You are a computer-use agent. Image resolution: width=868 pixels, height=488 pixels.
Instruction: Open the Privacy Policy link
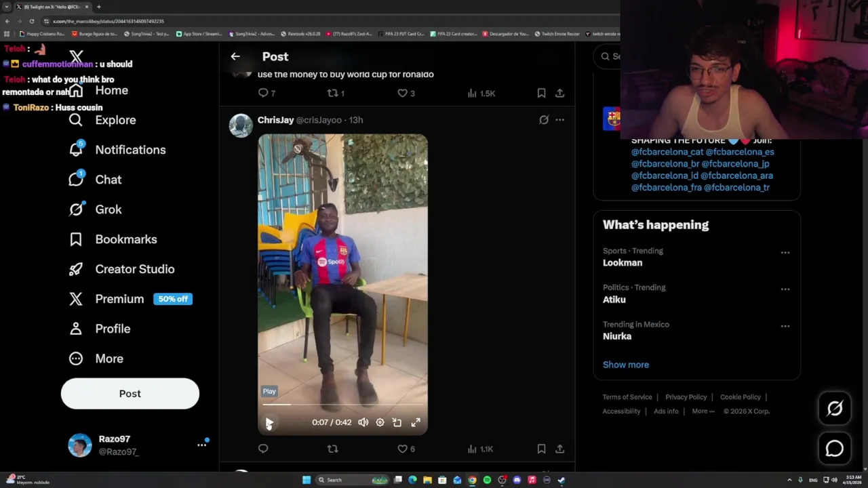[x=686, y=397]
